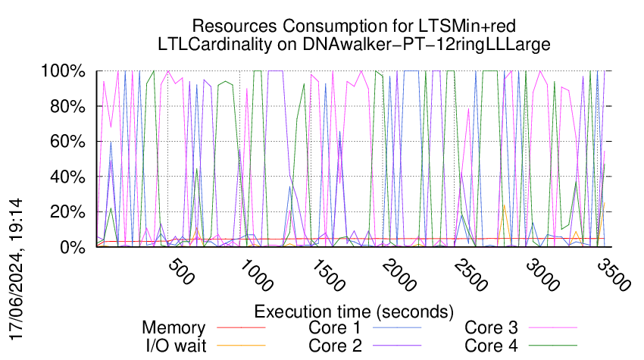Click the '2500' x-axis tick label
644x360 pixels.
click(x=470, y=275)
